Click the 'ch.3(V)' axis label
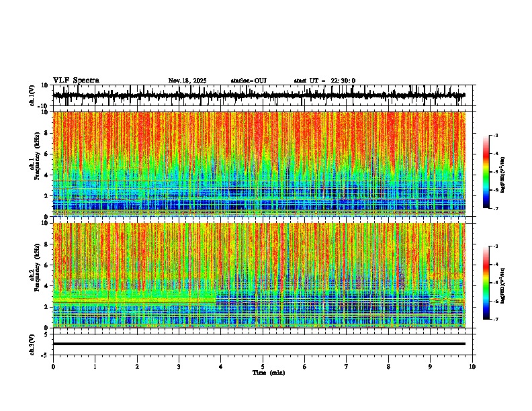Viewport: 532px width, 411px height. [32, 345]
